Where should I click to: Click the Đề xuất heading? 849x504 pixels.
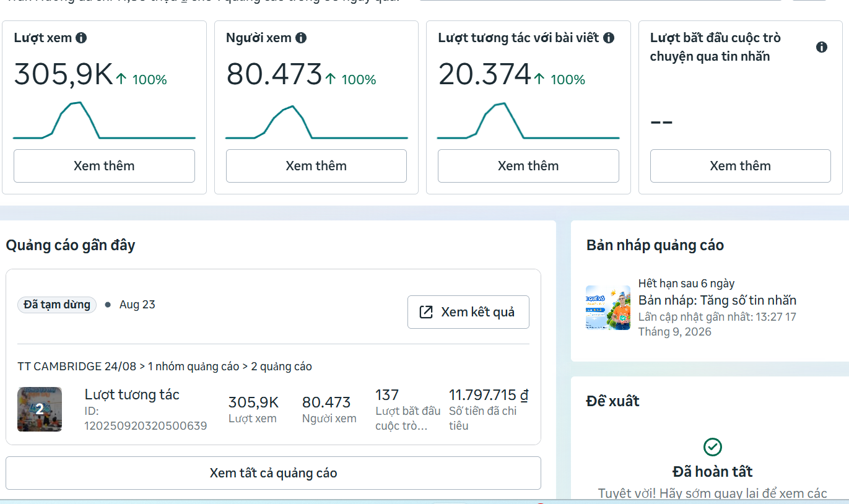(x=612, y=401)
